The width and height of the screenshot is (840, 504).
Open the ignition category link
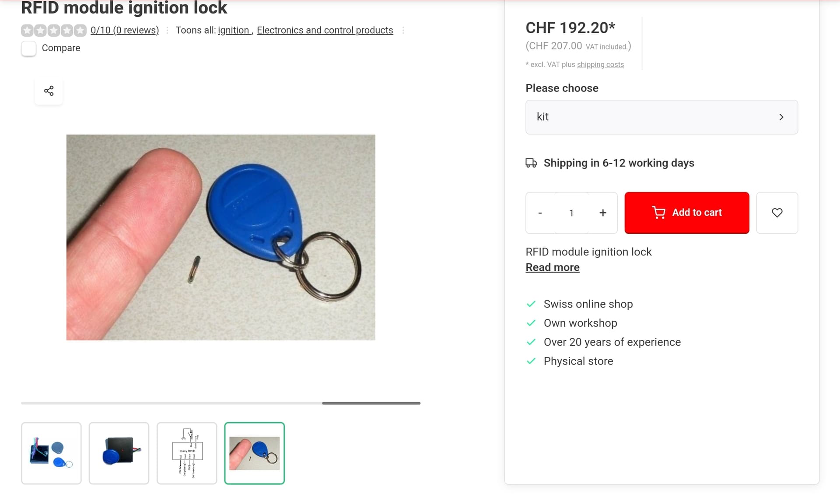pos(234,30)
